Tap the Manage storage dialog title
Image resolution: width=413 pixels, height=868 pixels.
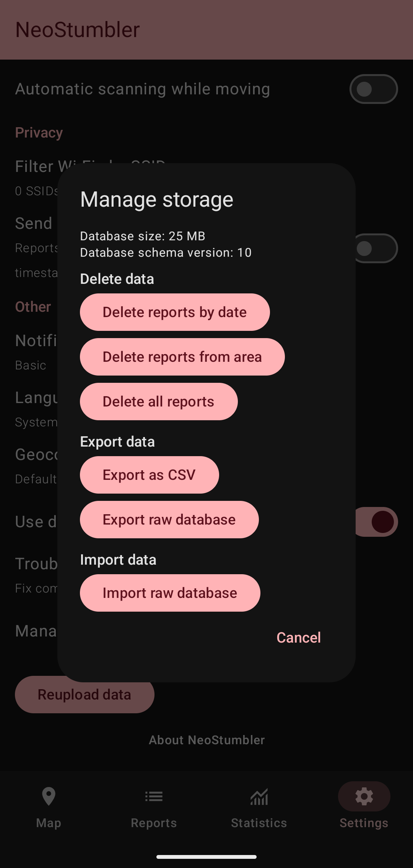click(157, 199)
